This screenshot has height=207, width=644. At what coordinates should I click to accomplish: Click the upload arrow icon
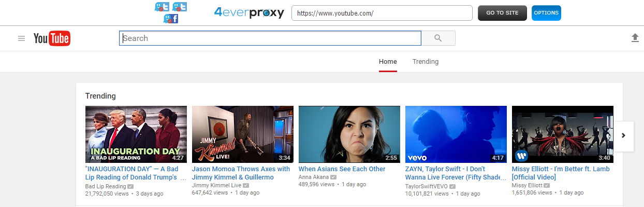coord(635,38)
